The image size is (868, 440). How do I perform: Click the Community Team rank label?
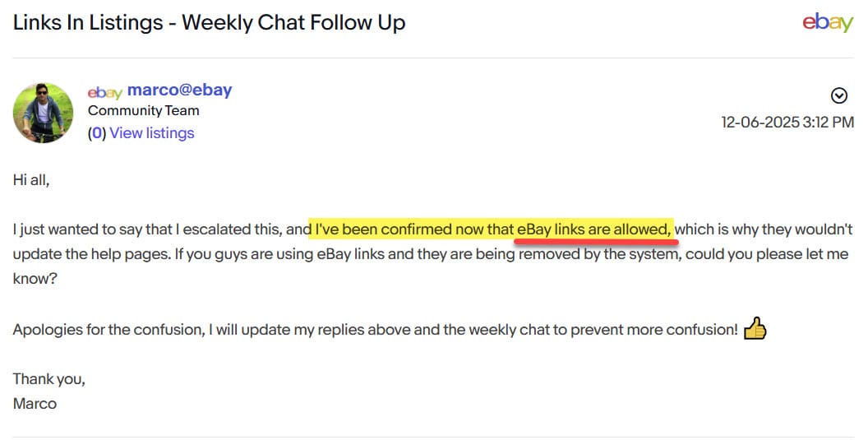tap(143, 111)
